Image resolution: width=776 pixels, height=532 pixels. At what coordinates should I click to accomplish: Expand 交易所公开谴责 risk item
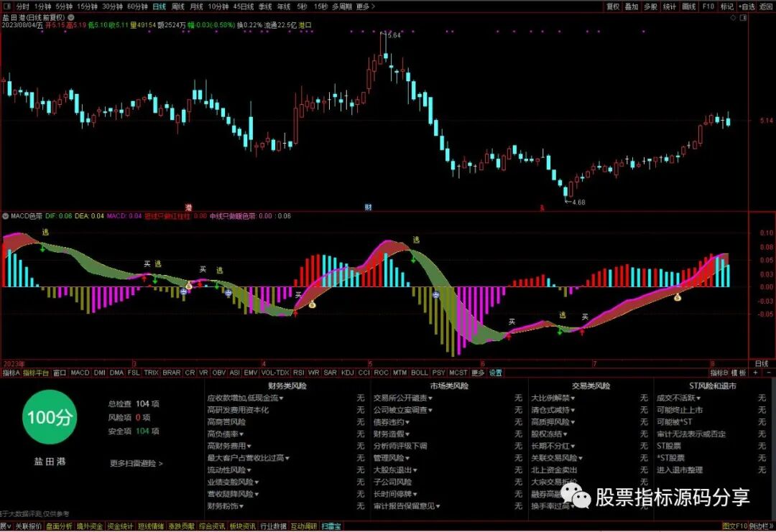coord(403,398)
